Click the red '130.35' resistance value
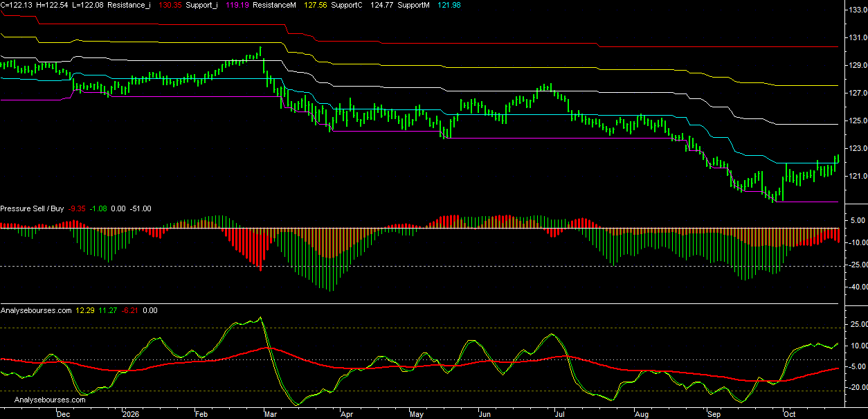 170,5
